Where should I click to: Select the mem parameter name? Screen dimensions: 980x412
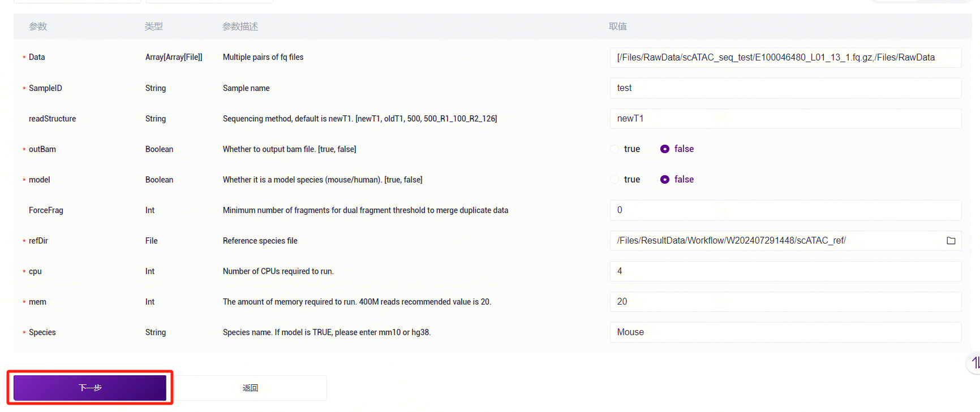point(37,302)
